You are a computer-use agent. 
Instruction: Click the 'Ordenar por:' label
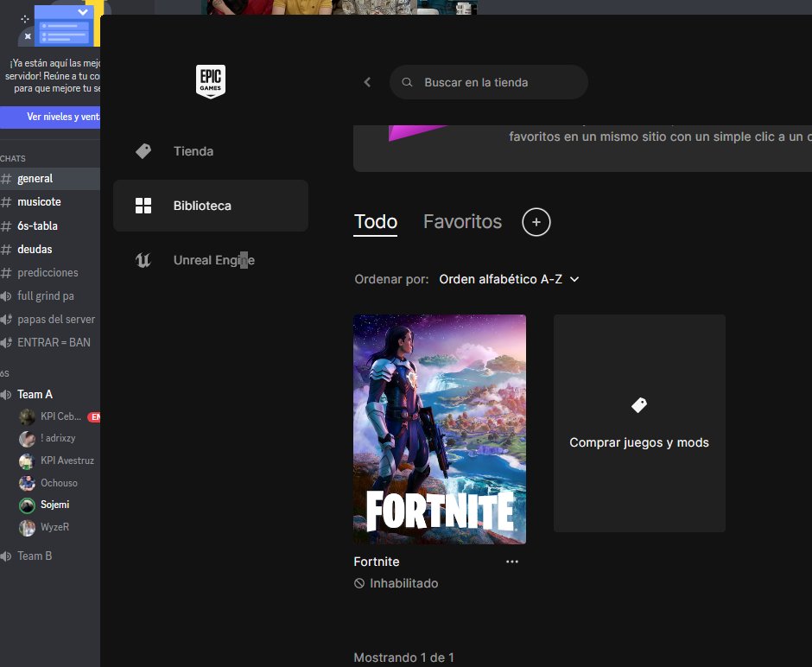[x=391, y=279]
